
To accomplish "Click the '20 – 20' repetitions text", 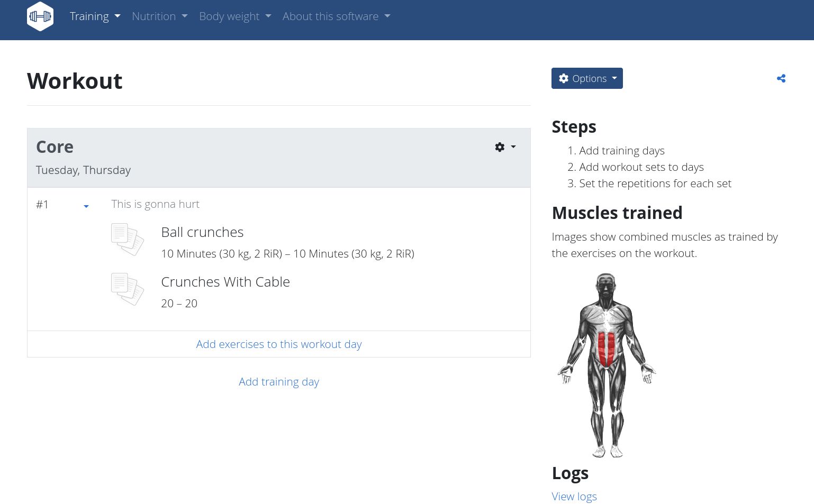I will (x=179, y=304).
